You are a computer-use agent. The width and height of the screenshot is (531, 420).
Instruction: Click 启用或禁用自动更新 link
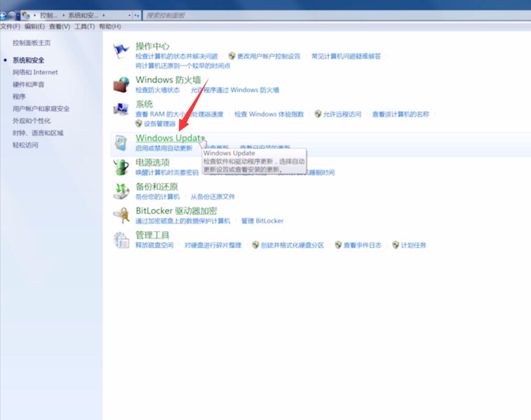coord(164,148)
